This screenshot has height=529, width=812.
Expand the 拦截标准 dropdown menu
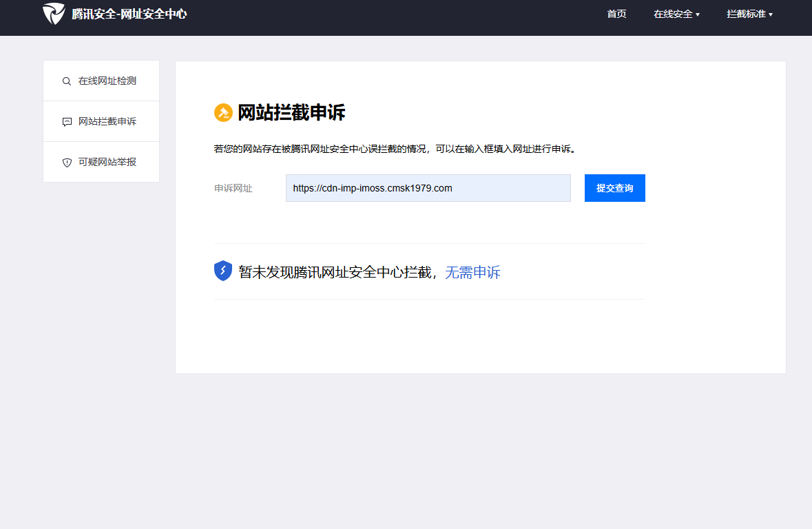(x=749, y=14)
